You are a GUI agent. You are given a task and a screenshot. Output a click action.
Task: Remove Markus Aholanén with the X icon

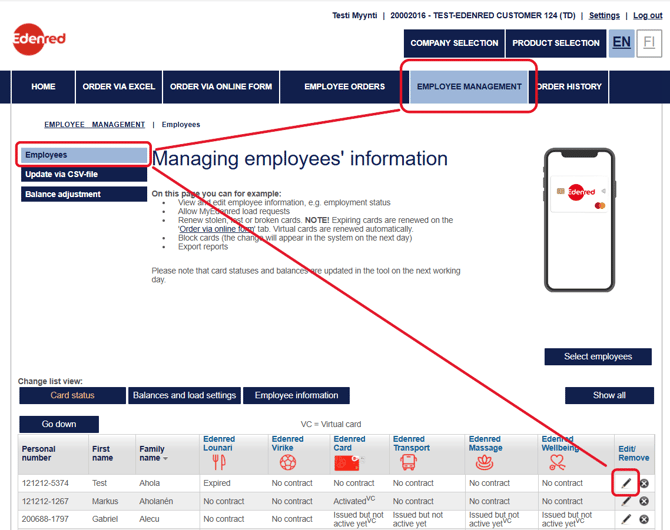click(x=644, y=501)
